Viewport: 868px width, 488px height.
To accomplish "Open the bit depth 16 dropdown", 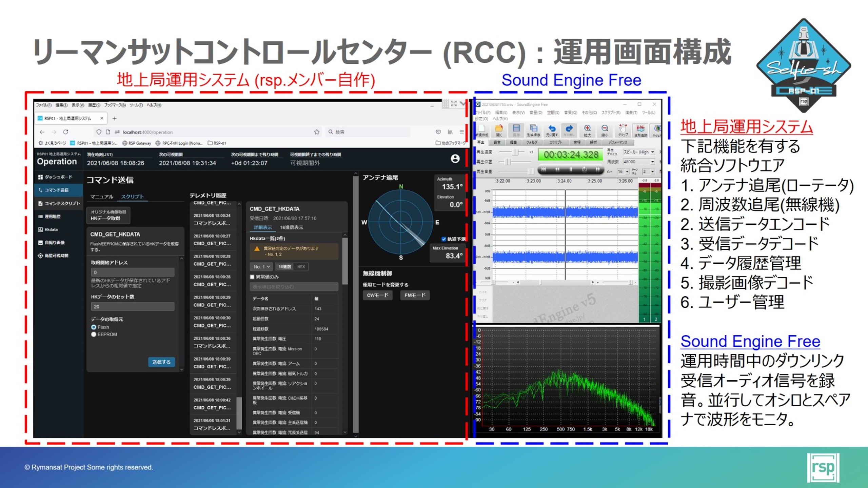I will 623,171.
